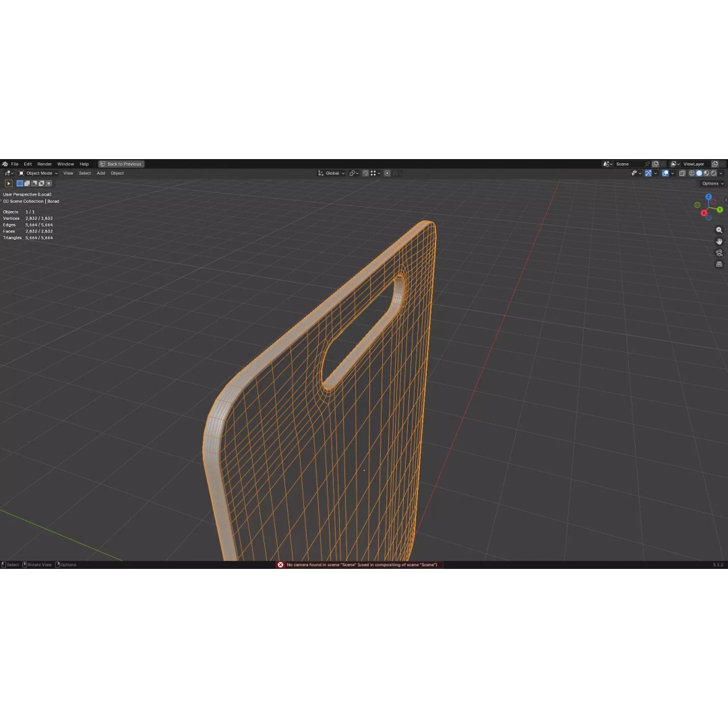Expand the sidebar arrow
728x728 pixels.
click(726, 200)
